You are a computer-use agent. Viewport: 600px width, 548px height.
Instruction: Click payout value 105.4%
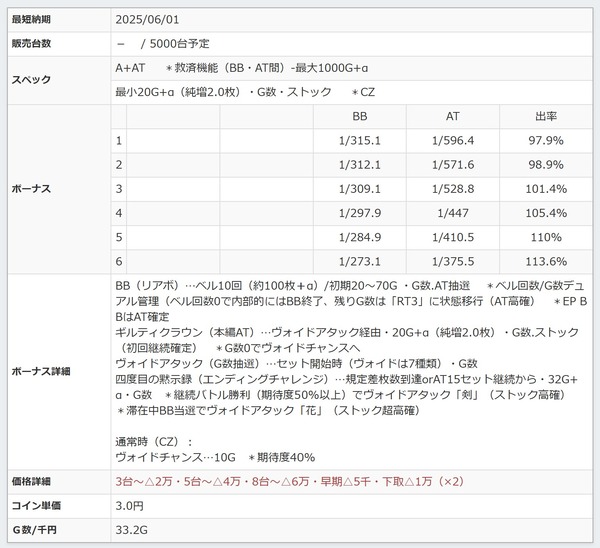[546, 213]
